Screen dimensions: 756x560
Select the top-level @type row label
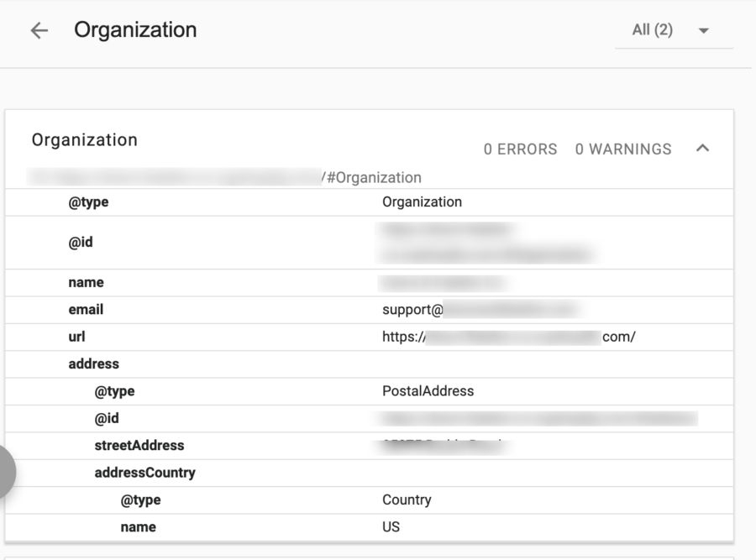[88, 202]
